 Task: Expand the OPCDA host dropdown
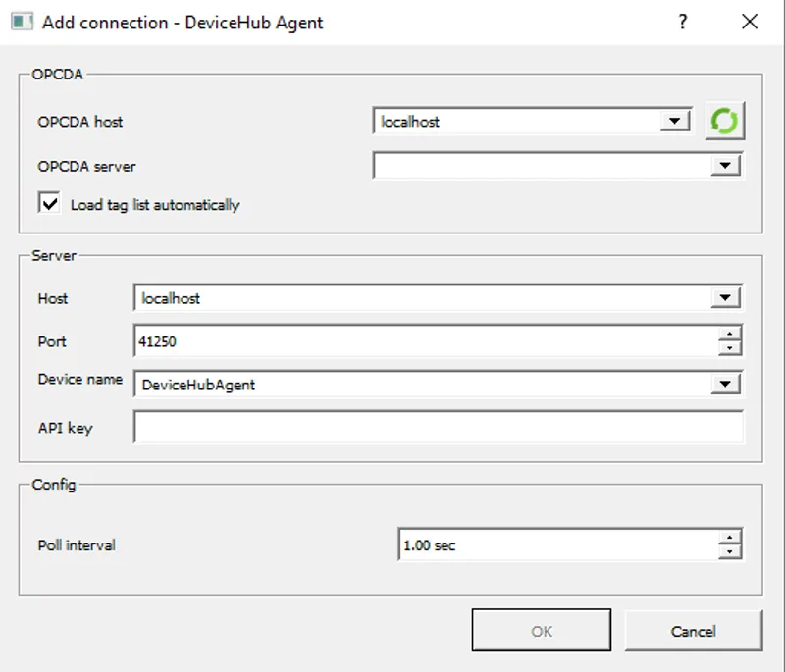[675, 120]
